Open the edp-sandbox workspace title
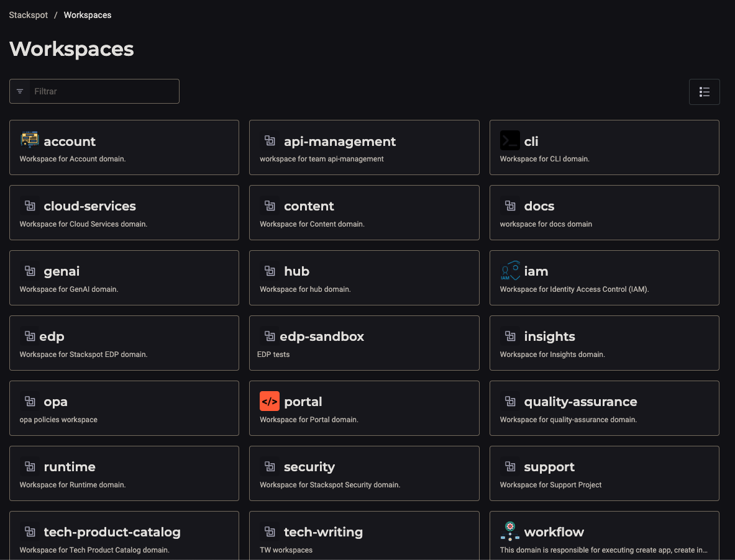 tap(322, 336)
